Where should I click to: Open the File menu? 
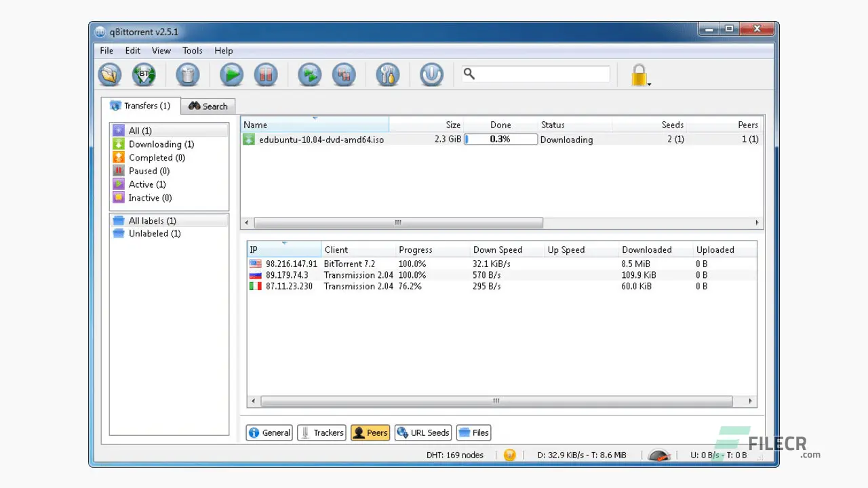tap(106, 51)
